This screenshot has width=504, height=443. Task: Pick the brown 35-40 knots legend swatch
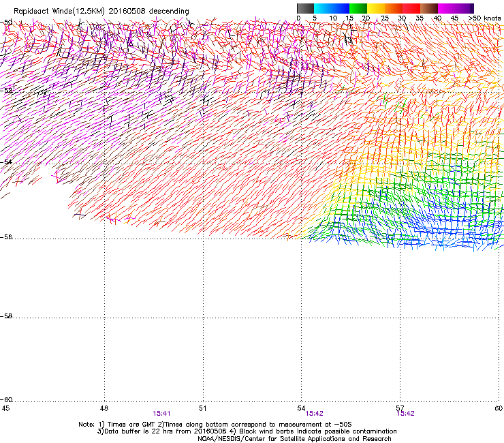(429, 8)
